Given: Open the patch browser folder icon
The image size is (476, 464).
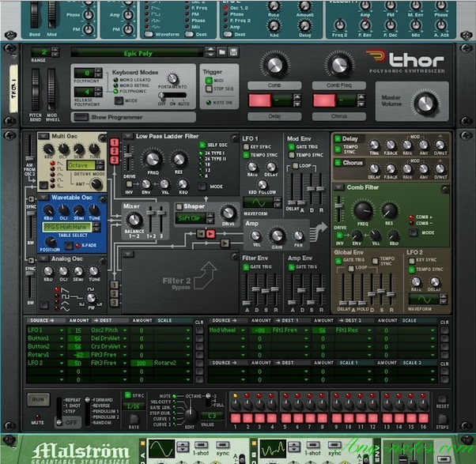Looking at the screenshot, I should 222,52.
